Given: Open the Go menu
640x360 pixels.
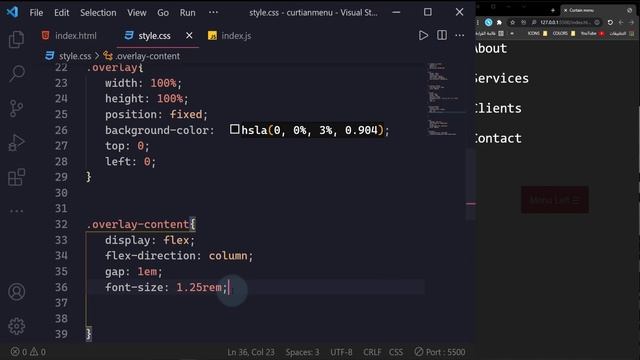Looking at the screenshot, I should click(x=163, y=13).
